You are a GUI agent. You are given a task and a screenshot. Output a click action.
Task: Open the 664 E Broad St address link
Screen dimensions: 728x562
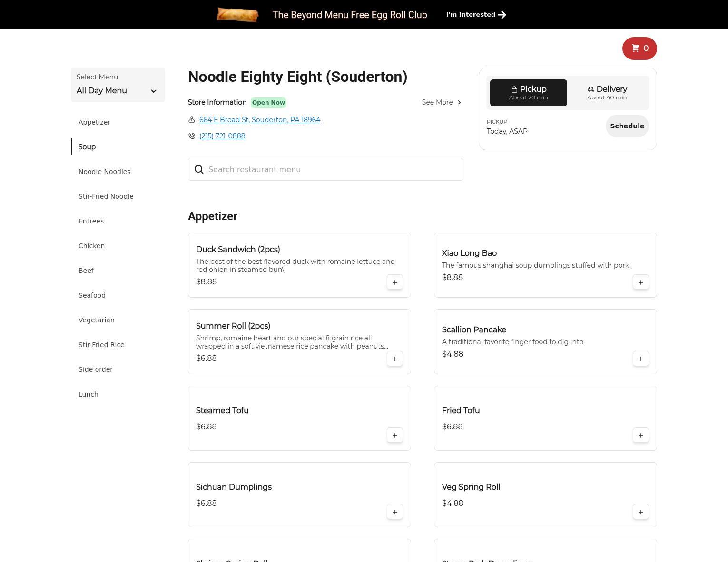pyautogui.click(x=259, y=120)
